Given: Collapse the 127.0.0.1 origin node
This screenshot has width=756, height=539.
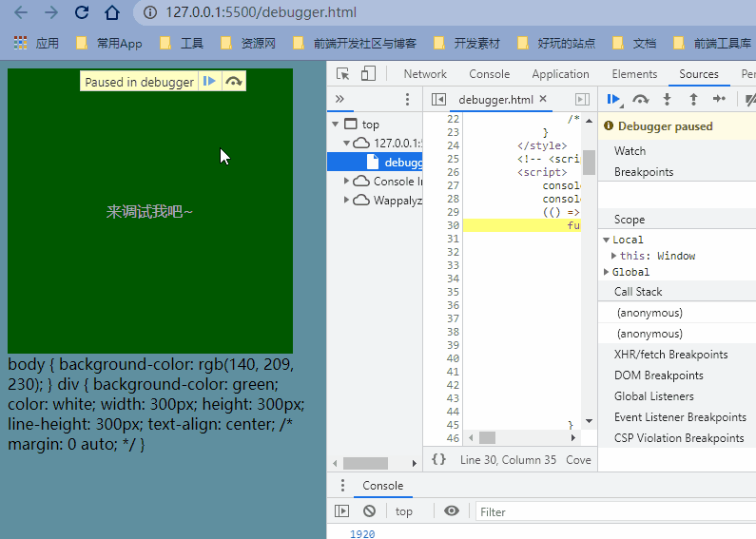Looking at the screenshot, I should coord(346,144).
